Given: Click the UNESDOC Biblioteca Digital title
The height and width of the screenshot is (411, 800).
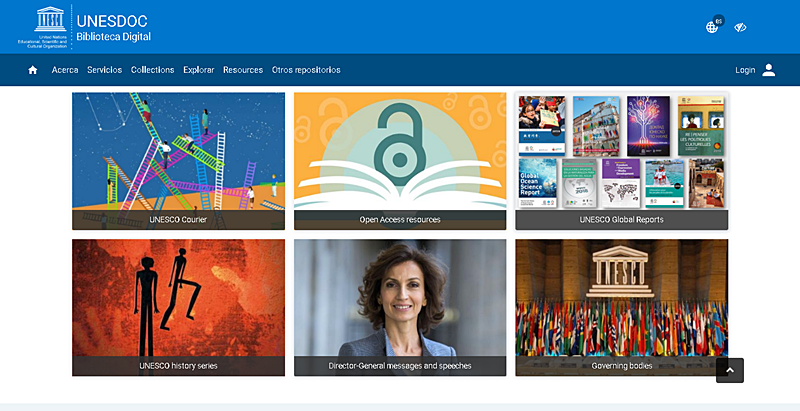Looking at the screenshot, I should pyautogui.click(x=113, y=28).
